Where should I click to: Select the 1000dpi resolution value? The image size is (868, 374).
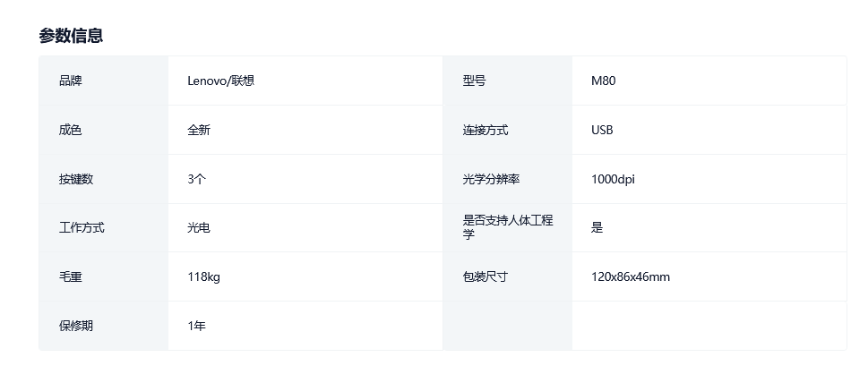614,179
